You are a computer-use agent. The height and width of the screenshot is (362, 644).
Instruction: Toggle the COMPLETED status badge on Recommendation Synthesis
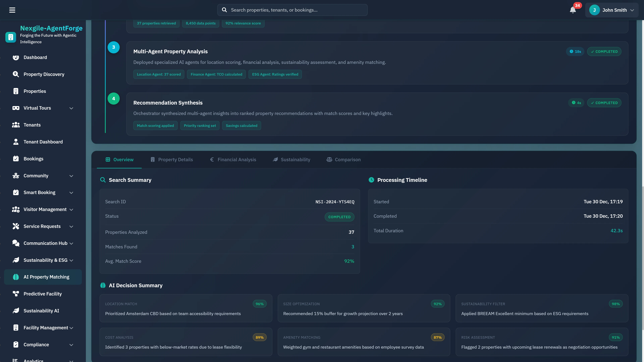604,102
